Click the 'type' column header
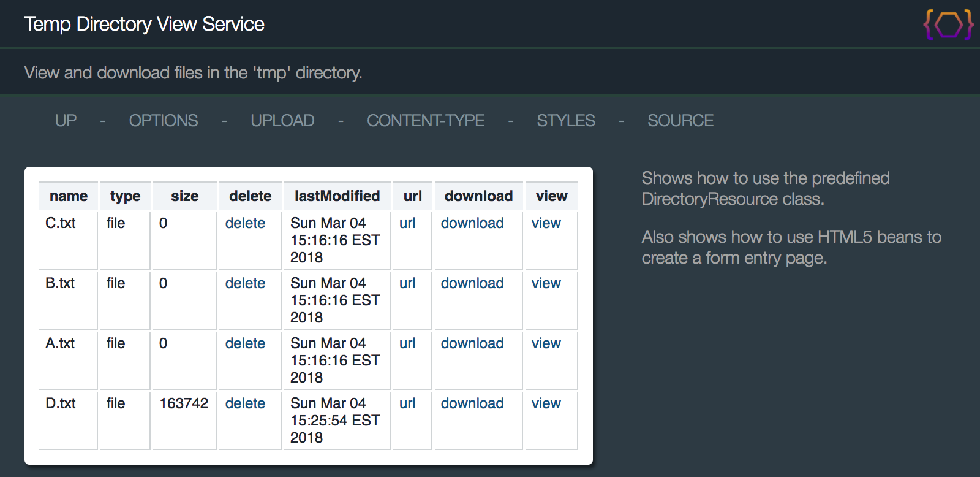 tap(126, 196)
